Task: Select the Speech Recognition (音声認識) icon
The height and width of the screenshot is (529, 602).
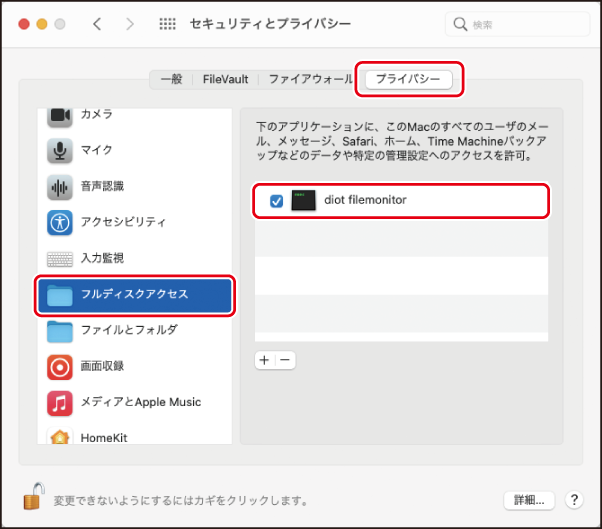Action: coord(60,187)
